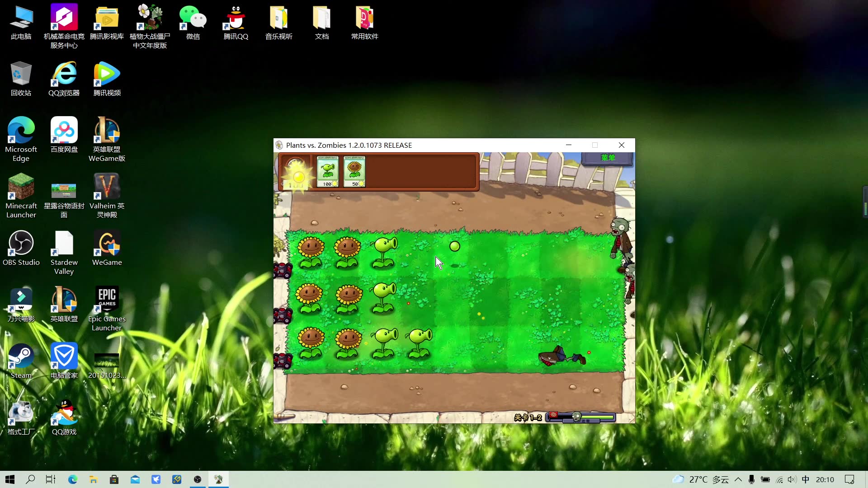Select the Minecraft Launcher icon
The width and height of the screenshot is (868, 488).
point(21,196)
